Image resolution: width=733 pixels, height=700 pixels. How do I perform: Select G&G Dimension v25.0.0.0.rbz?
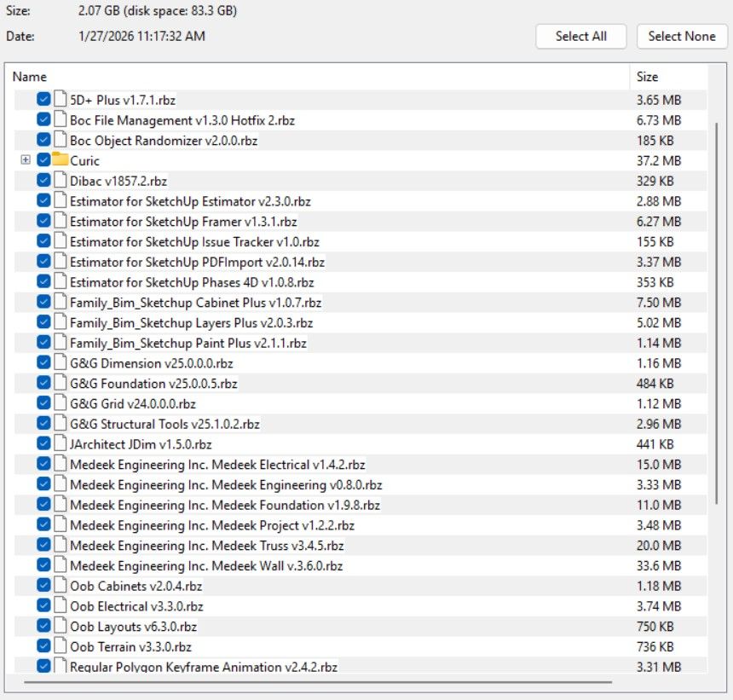[152, 363]
